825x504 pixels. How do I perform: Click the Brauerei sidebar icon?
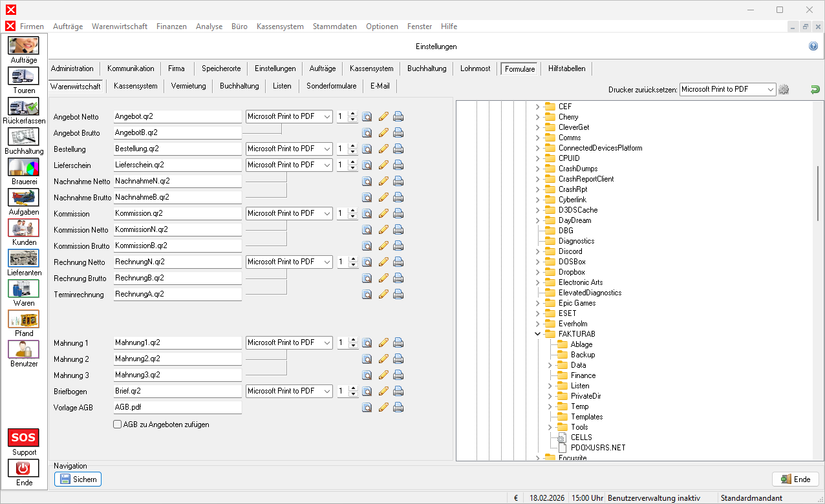(23, 167)
